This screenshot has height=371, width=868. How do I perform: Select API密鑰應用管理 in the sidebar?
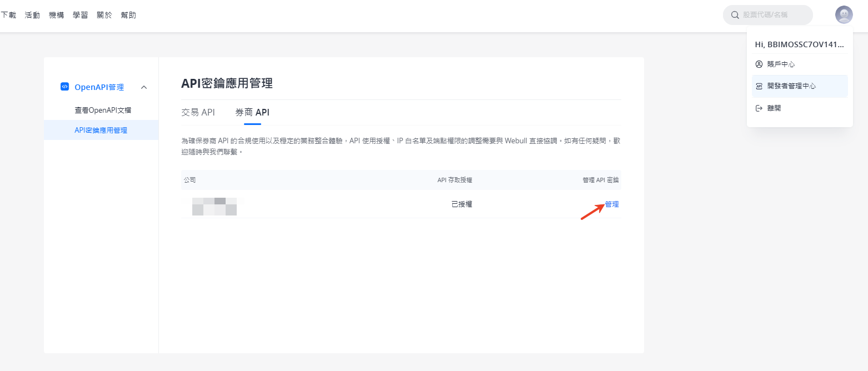tap(101, 130)
